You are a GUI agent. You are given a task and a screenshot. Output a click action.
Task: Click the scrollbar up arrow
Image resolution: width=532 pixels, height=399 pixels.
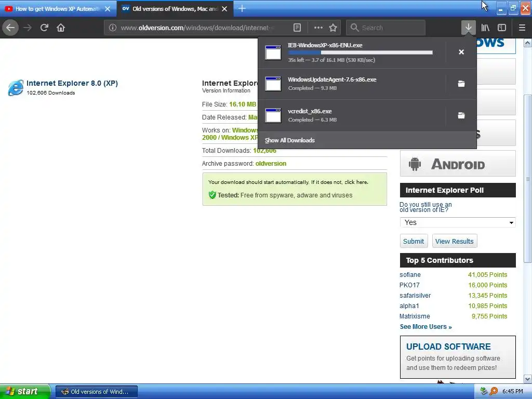coord(527,43)
